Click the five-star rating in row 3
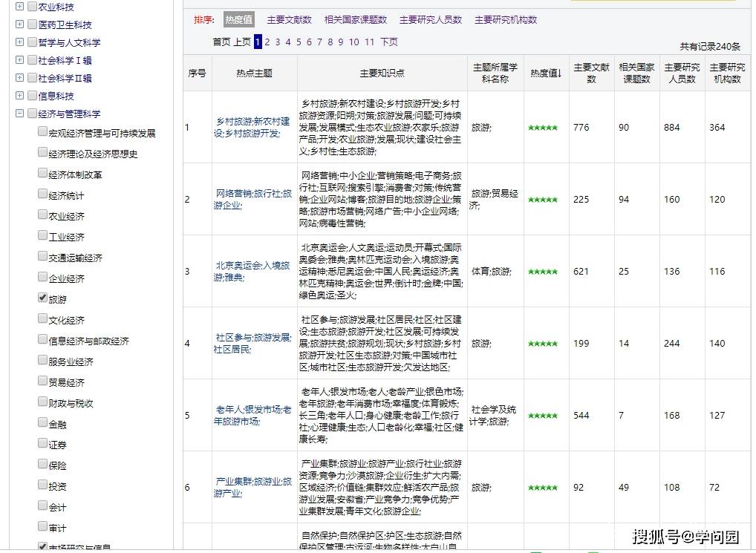 (x=543, y=272)
